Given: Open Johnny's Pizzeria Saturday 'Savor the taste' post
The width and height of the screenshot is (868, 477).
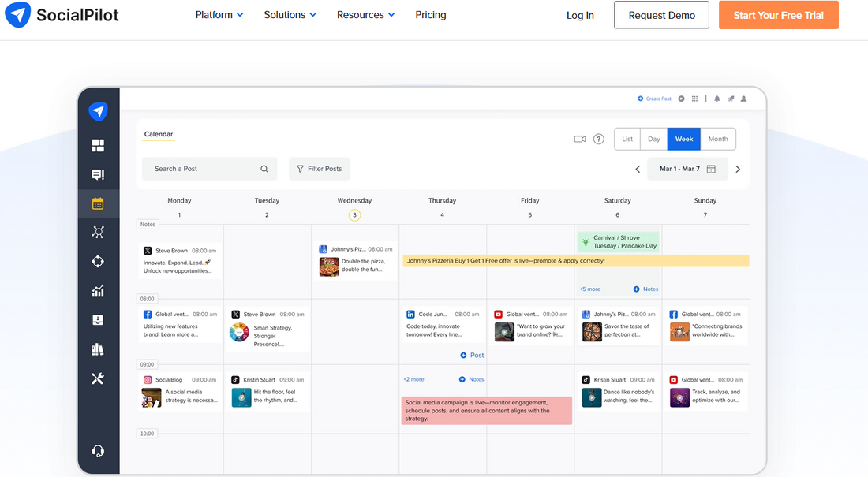Looking at the screenshot, I should (x=619, y=326).
